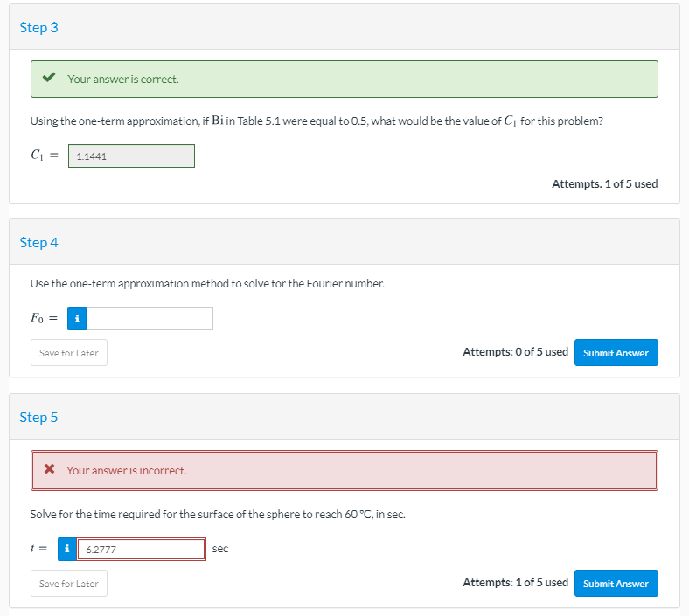Click the 'sec' unit label
The height and width of the screenshot is (616, 689).
[x=220, y=549]
